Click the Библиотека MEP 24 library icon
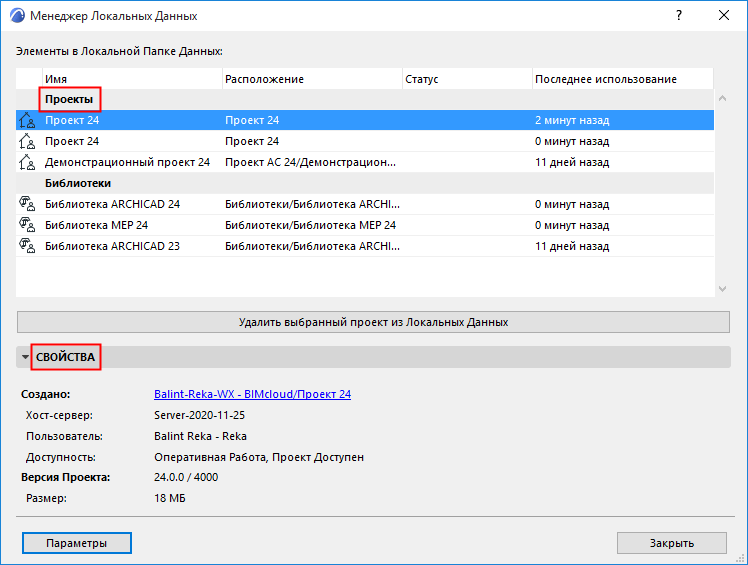The image size is (748, 565). 27,225
